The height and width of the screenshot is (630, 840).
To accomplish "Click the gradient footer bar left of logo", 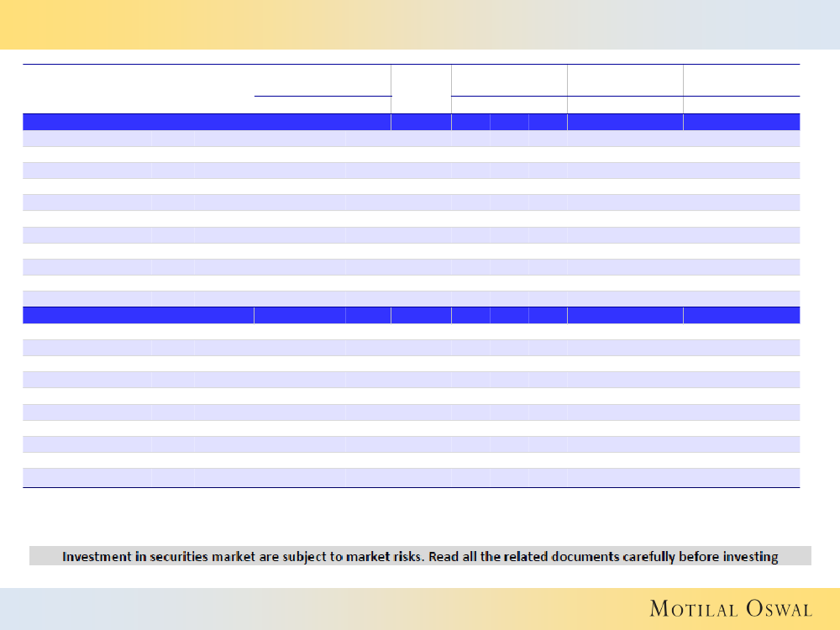I will (319, 609).
